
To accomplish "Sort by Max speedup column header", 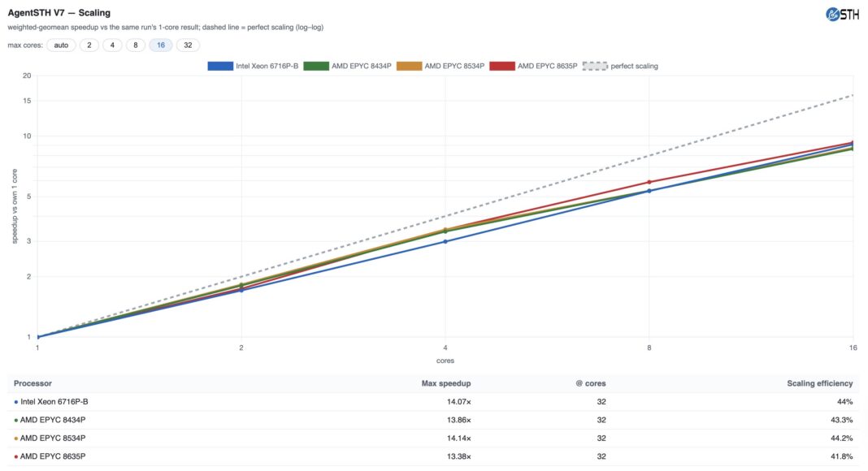I will (446, 383).
